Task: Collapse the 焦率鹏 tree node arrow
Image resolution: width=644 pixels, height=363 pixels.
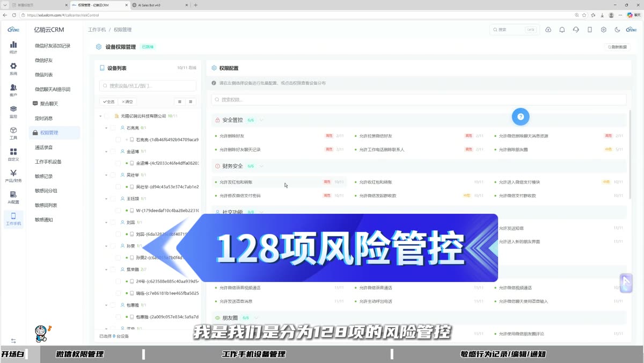Action: [106, 270]
